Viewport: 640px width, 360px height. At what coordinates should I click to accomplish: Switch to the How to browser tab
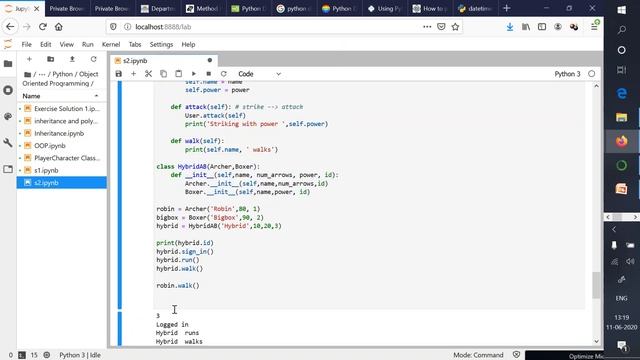pos(430,8)
